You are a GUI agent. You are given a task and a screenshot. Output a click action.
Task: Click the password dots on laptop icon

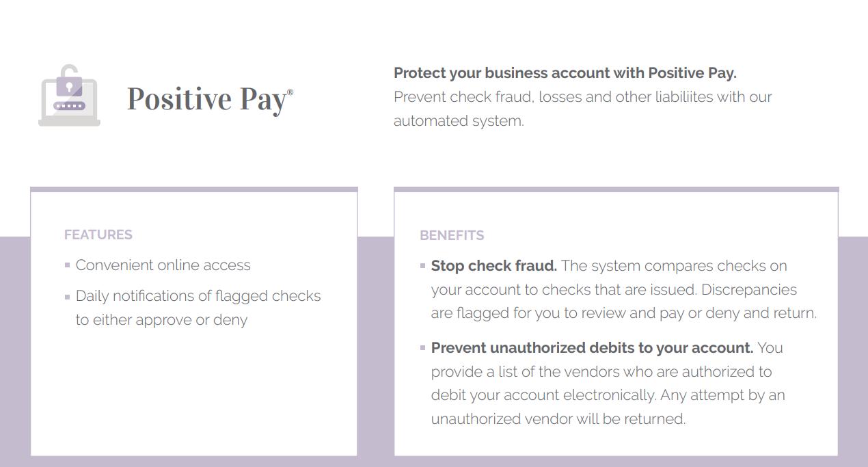click(x=69, y=106)
